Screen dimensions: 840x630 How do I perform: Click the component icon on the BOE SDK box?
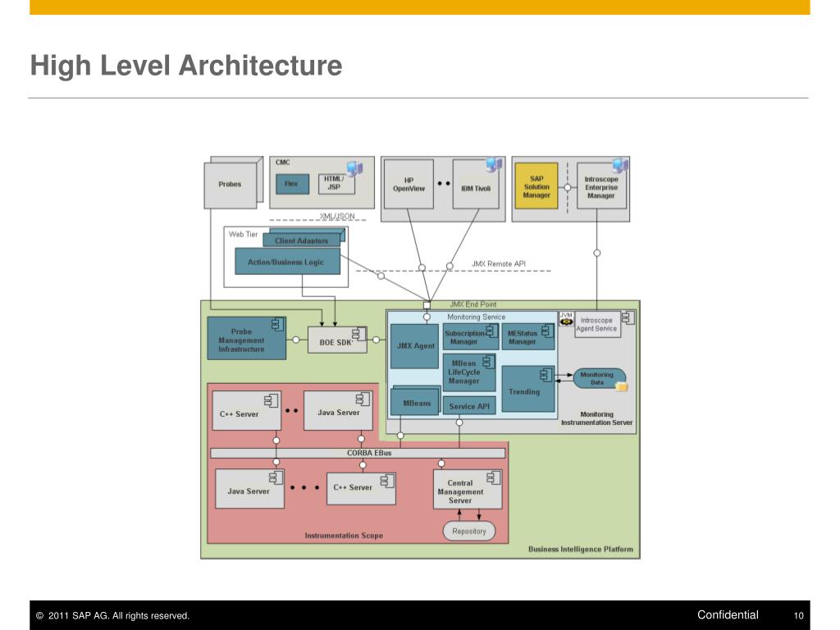[x=359, y=334]
